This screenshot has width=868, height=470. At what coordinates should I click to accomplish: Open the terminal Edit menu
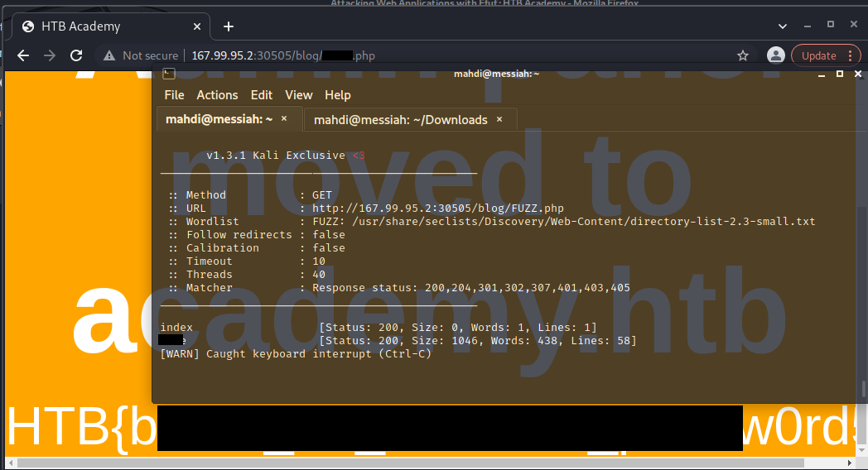point(261,95)
